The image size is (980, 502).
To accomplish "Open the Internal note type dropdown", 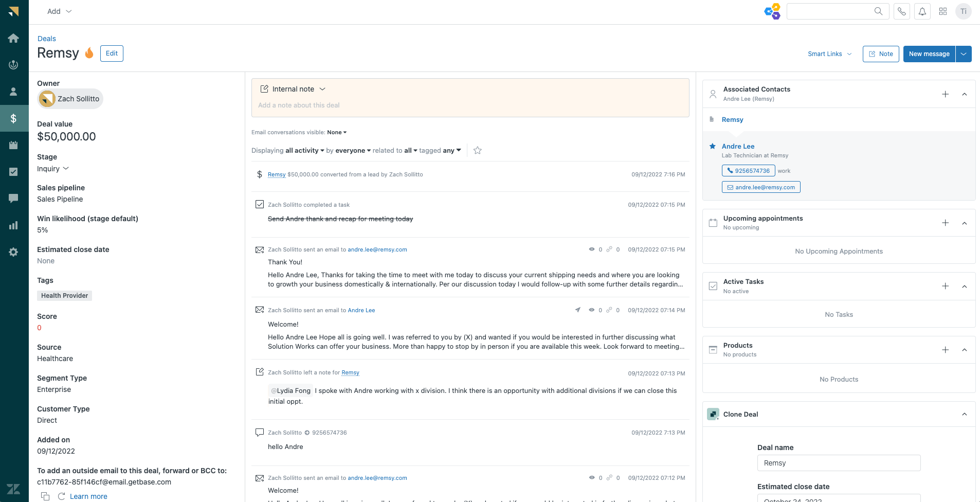I will 293,89.
